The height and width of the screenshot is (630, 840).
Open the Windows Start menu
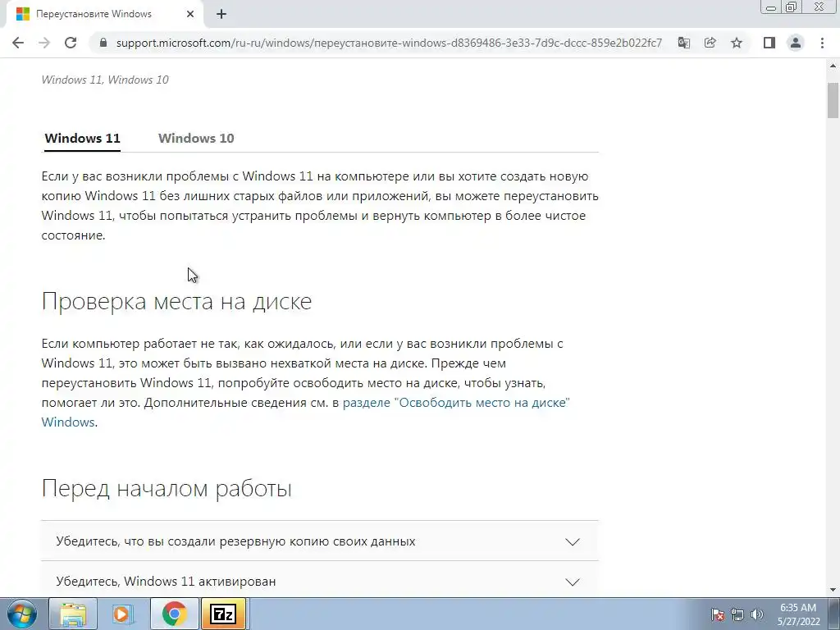(x=22, y=614)
